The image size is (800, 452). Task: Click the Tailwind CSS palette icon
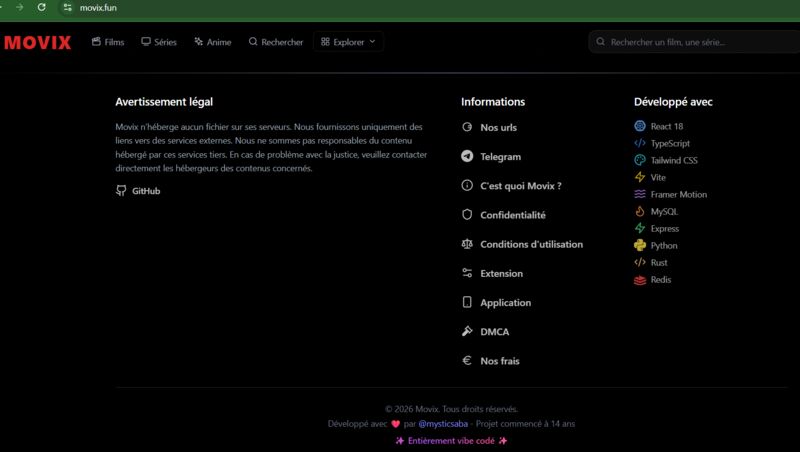click(640, 160)
